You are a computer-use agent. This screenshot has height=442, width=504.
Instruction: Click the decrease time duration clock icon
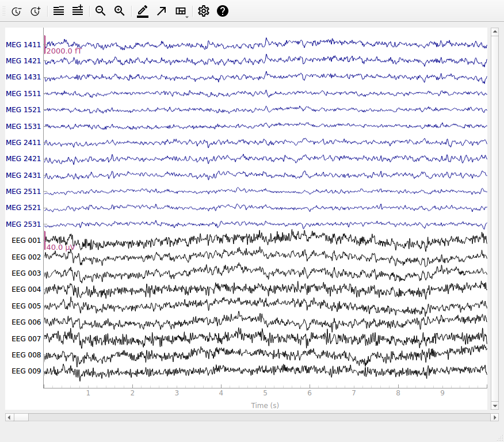[x=16, y=12]
